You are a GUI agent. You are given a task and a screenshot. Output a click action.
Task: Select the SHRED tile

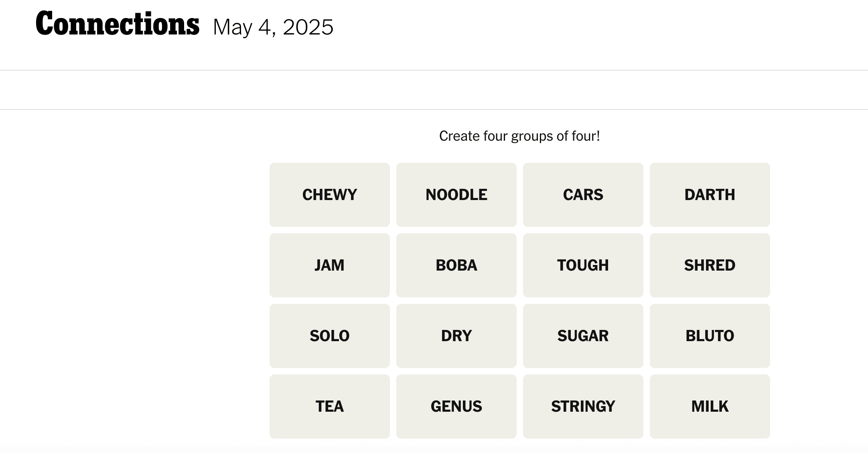[710, 265]
